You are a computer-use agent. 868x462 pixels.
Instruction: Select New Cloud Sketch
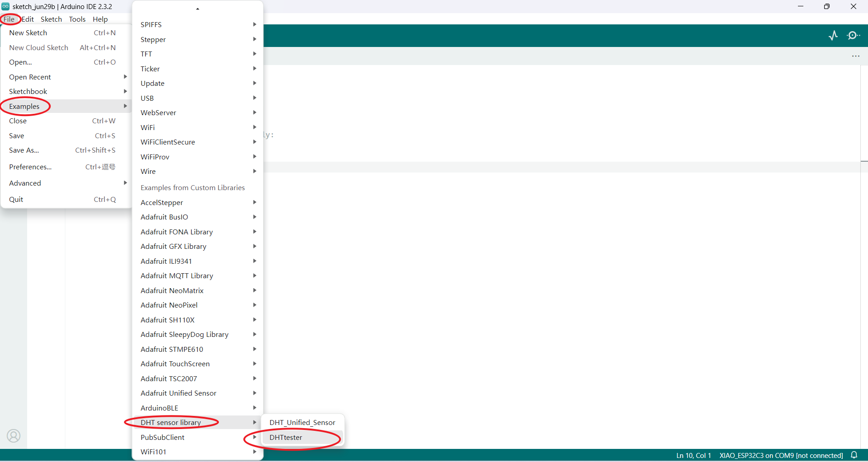66,47
